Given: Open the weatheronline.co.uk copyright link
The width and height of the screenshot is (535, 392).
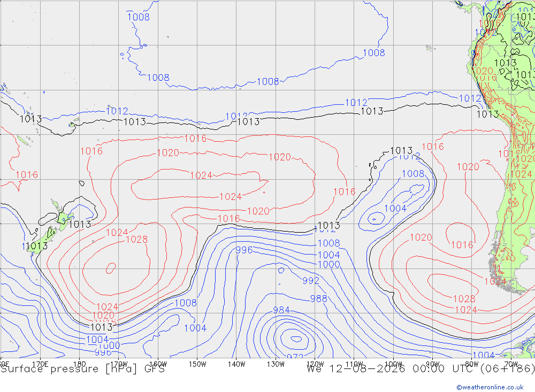Looking at the screenshot, I should (x=490, y=387).
